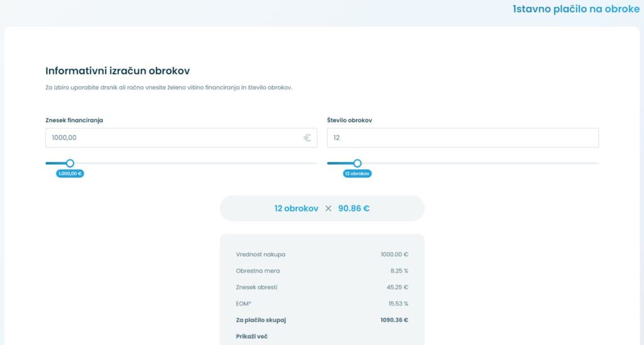This screenshot has width=644, height=345.
Task: Click the 12 obrokov slider tooltip badge
Action: 357,174
